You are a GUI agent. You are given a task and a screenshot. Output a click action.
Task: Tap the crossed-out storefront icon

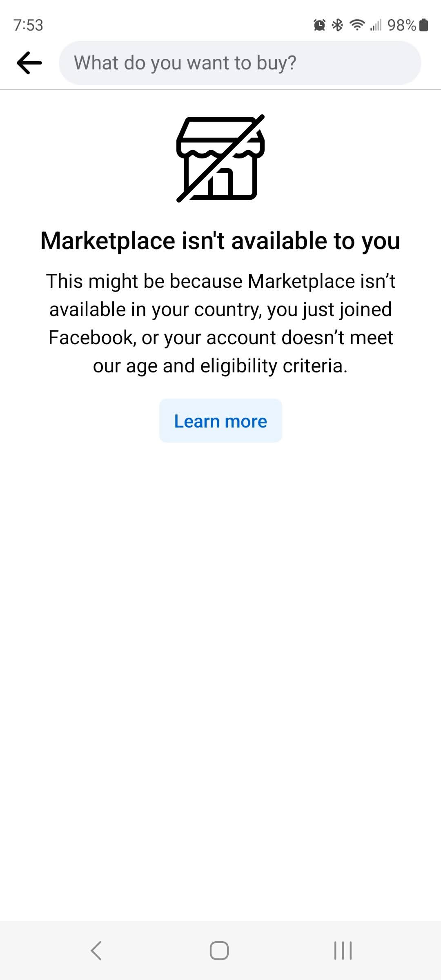(x=220, y=158)
